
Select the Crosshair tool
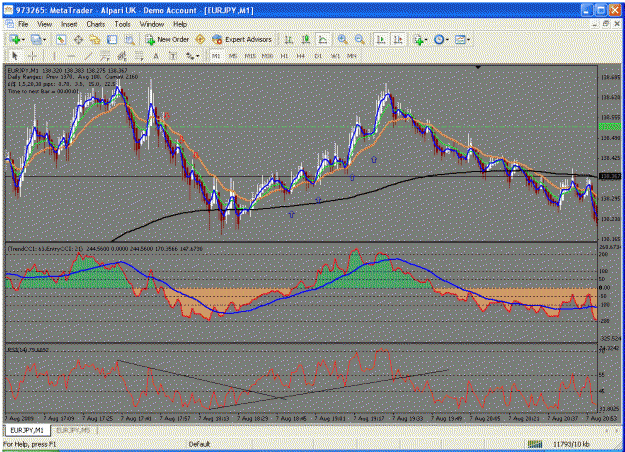coord(32,56)
